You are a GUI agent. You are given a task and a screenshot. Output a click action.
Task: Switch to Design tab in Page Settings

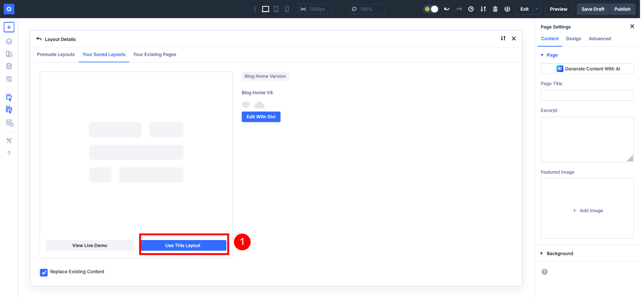pos(573,39)
